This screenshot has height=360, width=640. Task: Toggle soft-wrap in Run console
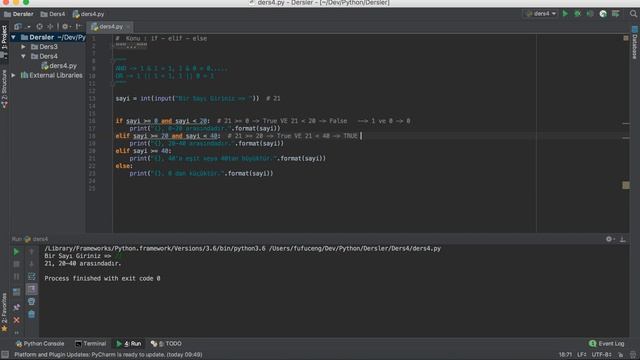[x=31, y=276]
